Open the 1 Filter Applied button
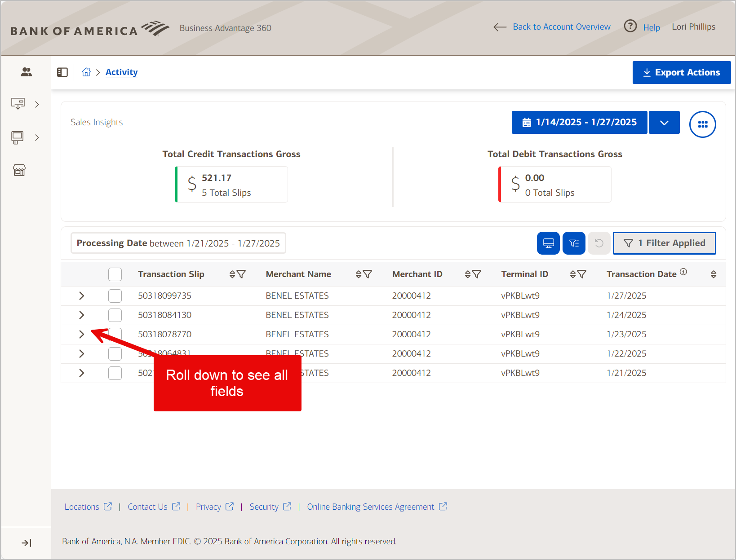The width and height of the screenshot is (736, 560). (x=664, y=243)
